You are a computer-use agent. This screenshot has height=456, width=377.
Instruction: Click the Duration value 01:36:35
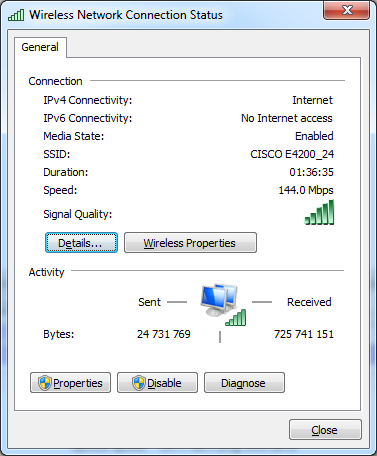311,172
